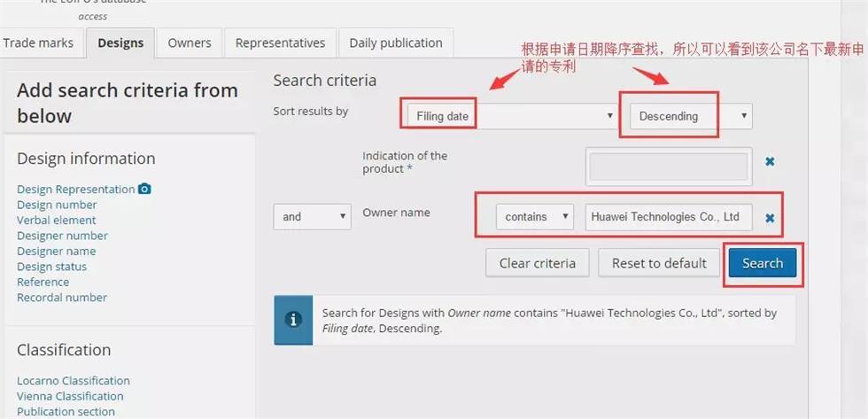
Task: Open the Descending order dropdown
Action: point(691,116)
